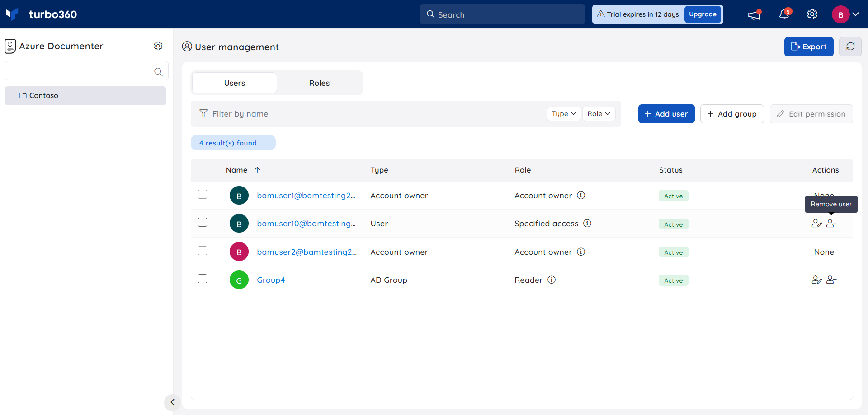Viewport: 868px width, 415px height.
Task: Click the turbo360 logo icon
Action: point(12,14)
